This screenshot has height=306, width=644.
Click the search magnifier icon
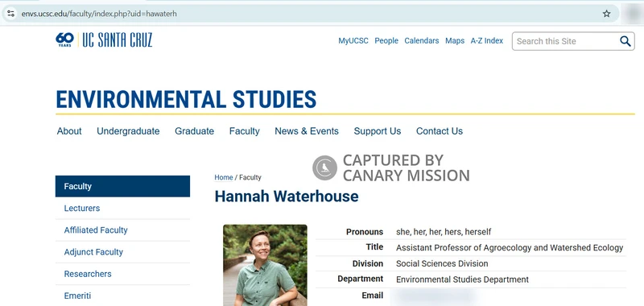(x=625, y=41)
